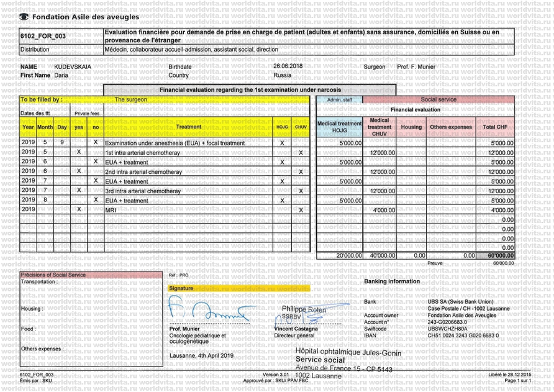This screenshot has height=392, width=554.
Task: Click the HOJG subtotal 20'000.00
Action: pyautogui.click(x=349, y=255)
